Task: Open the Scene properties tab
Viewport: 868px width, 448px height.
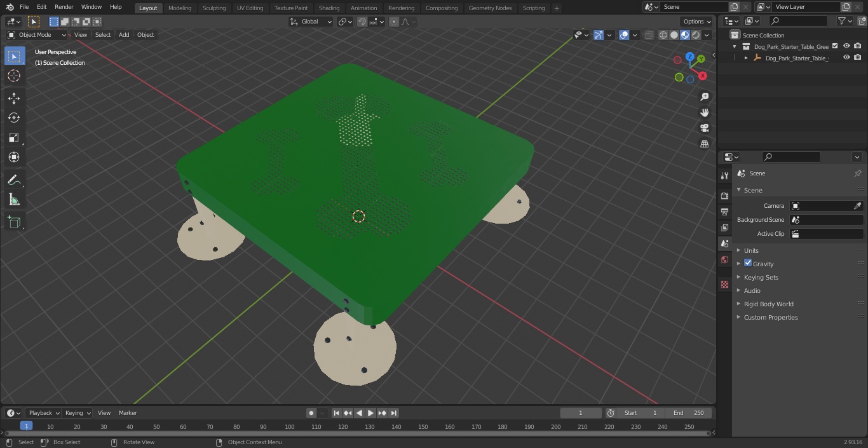Action: 724,244
